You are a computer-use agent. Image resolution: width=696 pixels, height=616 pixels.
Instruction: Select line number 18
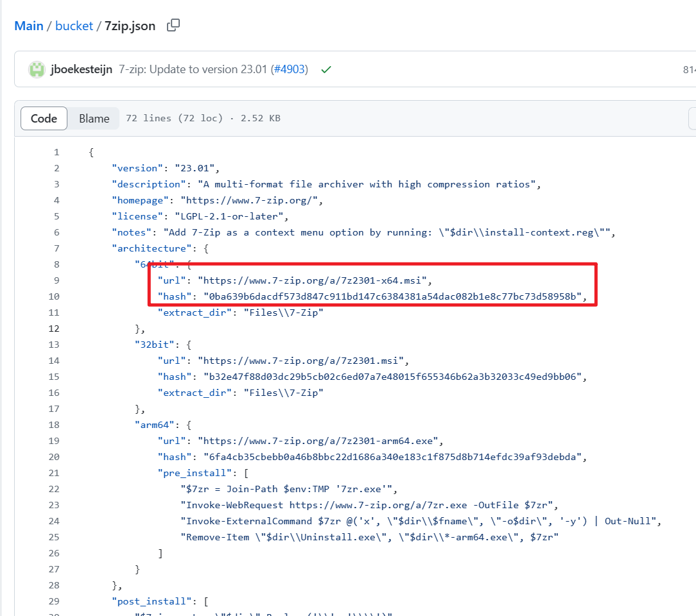click(x=54, y=425)
